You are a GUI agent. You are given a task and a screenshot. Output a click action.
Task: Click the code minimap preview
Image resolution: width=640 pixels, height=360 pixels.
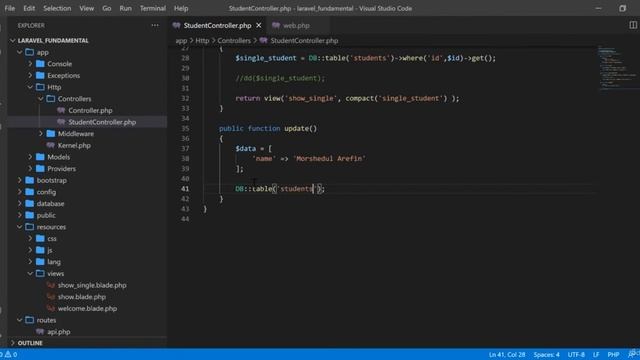(x=617, y=67)
